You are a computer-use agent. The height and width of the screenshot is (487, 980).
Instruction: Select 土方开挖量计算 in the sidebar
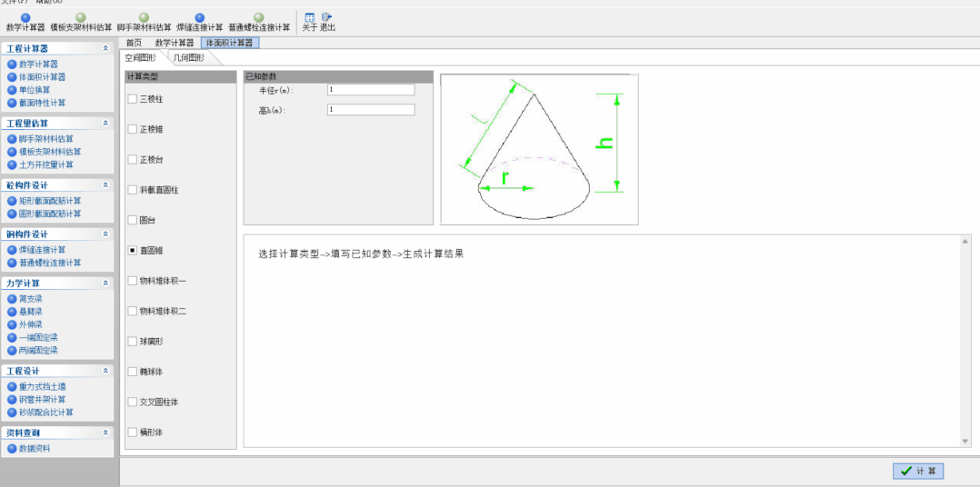tap(46, 164)
